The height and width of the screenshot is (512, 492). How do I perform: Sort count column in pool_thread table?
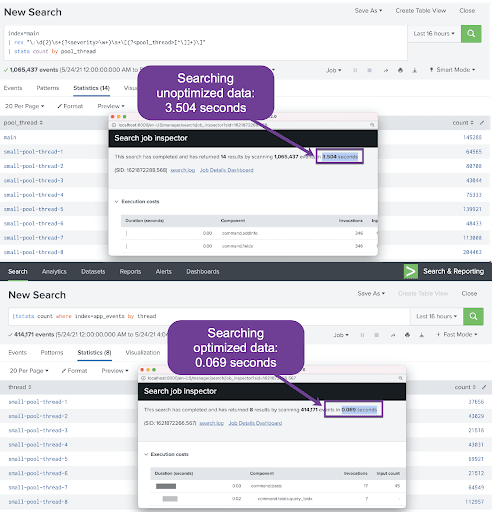tap(463, 123)
